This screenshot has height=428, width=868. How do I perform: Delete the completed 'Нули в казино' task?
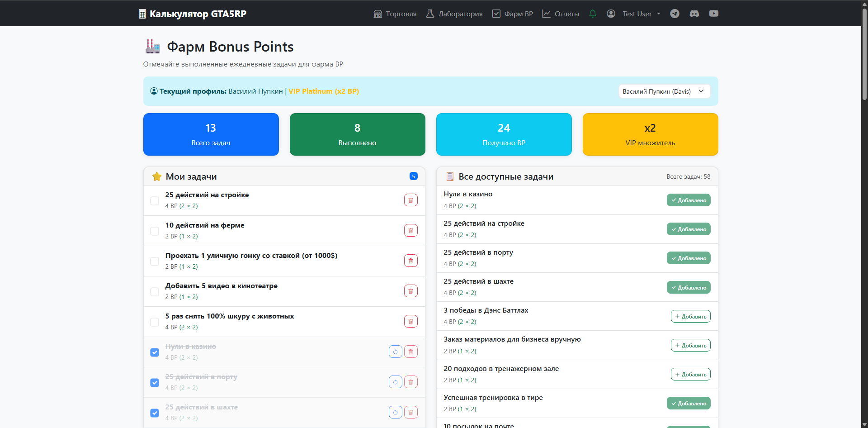(x=410, y=352)
